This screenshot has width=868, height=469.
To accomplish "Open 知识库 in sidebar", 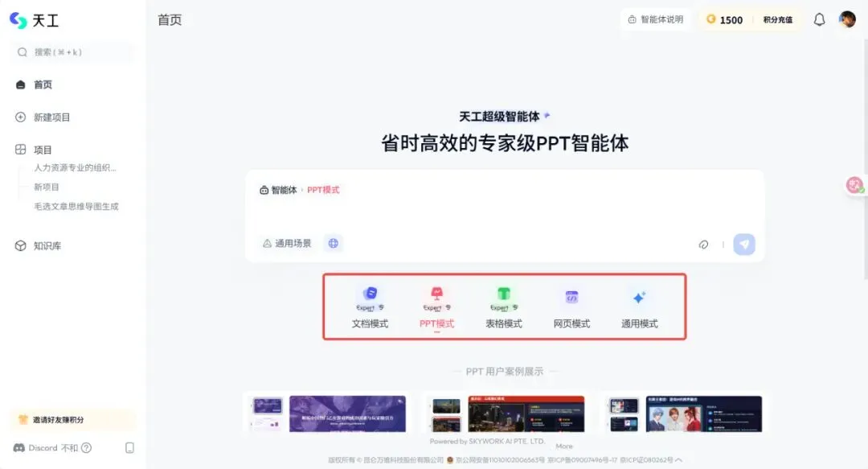I will 47,245.
